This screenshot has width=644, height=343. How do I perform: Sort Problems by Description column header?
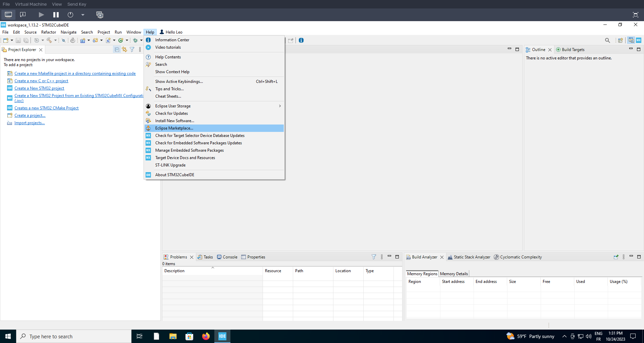(212, 271)
